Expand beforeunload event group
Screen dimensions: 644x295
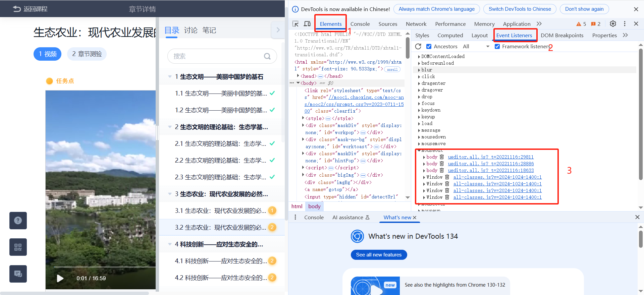click(419, 63)
